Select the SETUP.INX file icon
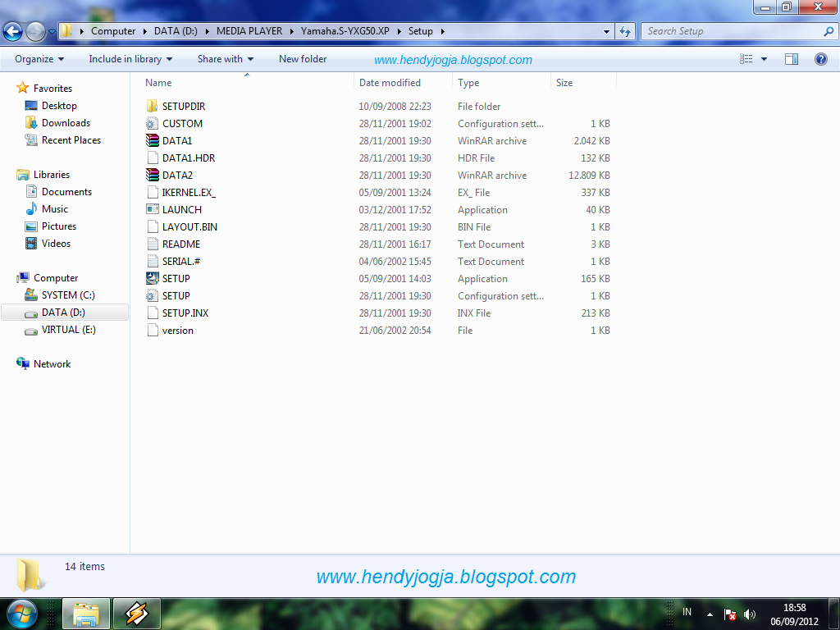The height and width of the screenshot is (630, 840). [x=152, y=313]
